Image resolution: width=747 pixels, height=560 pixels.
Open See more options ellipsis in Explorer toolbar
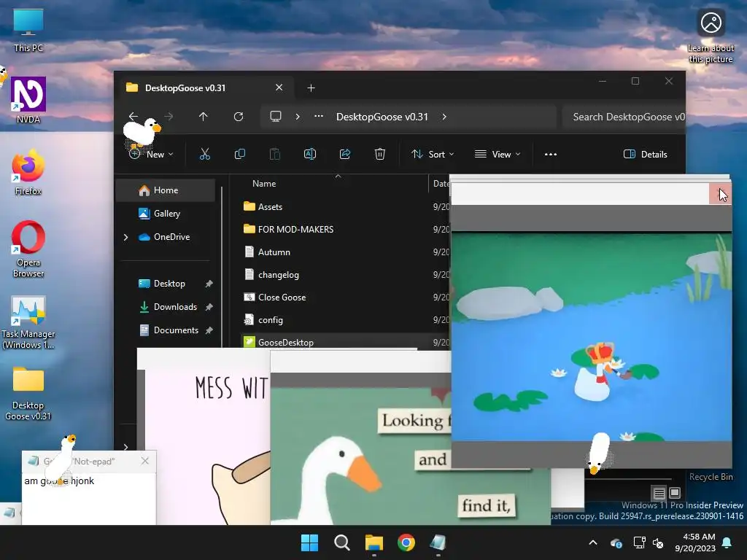(x=551, y=154)
